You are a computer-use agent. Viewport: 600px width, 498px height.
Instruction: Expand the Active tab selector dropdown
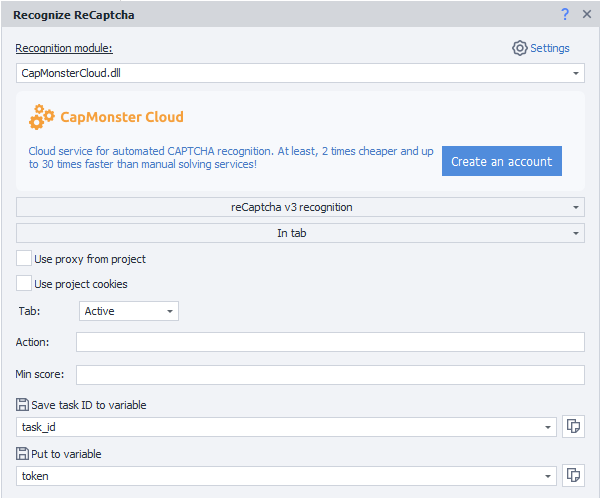point(170,311)
